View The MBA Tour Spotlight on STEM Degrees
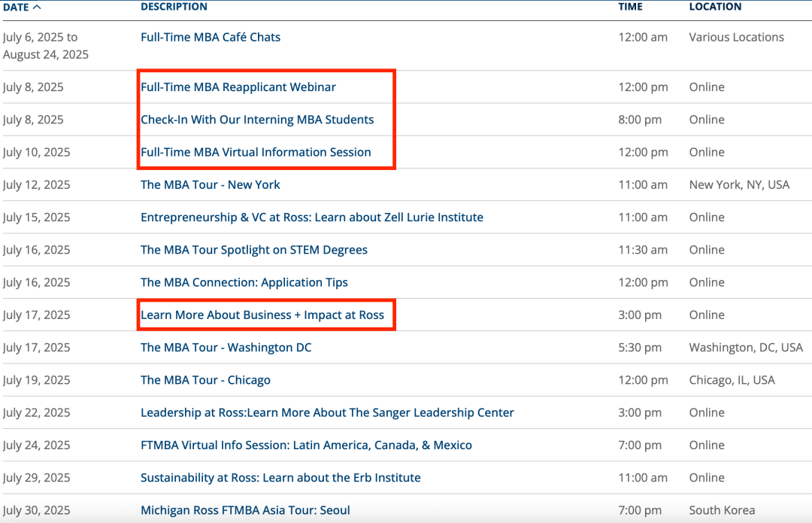 point(254,251)
